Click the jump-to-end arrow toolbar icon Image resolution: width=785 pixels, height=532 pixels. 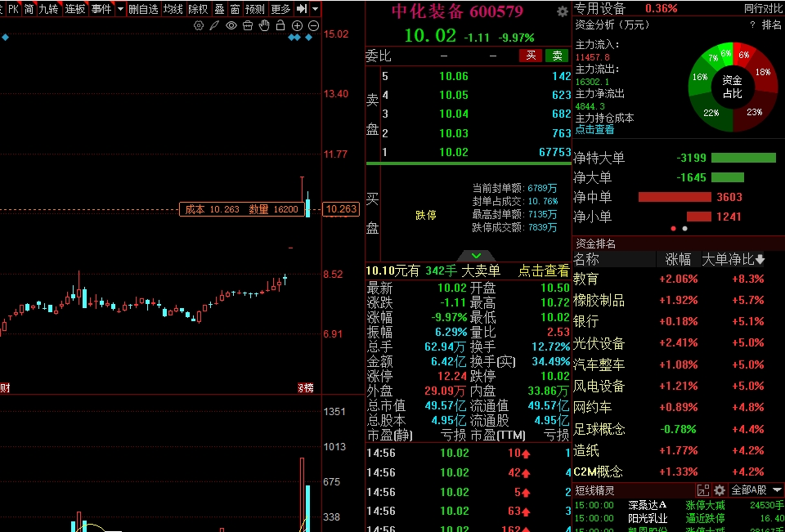[x=302, y=8]
